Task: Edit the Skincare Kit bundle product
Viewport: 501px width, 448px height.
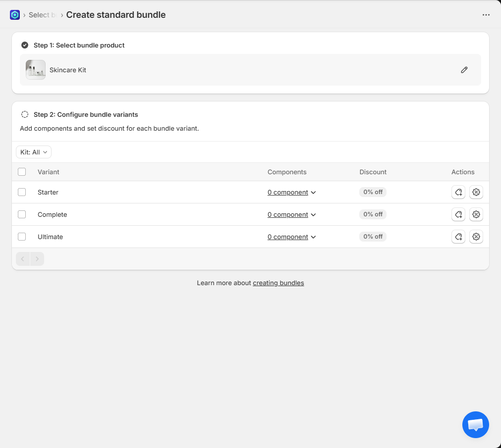Action: (x=464, y=70)
